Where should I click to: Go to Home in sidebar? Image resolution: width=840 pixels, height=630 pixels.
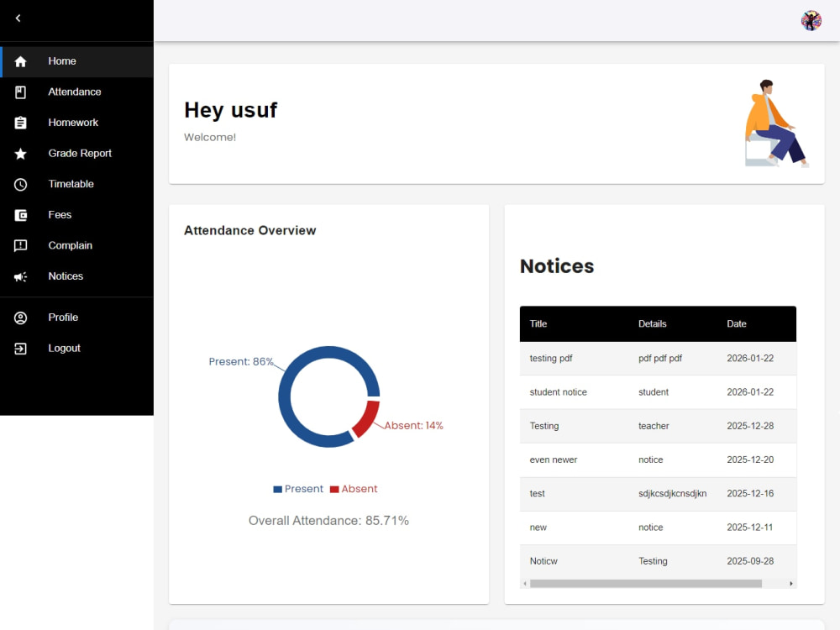(x=77, y=61)
